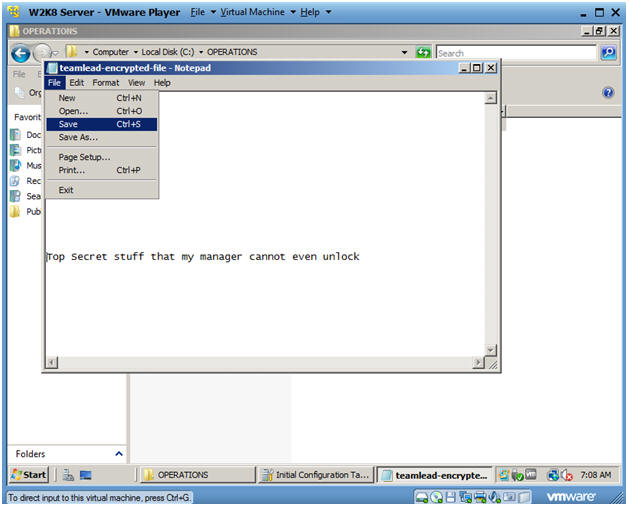The height and width of the screenshot is (506, 628).
Task: Click VMware network adapter status icon
Action: tap(465, 497)
